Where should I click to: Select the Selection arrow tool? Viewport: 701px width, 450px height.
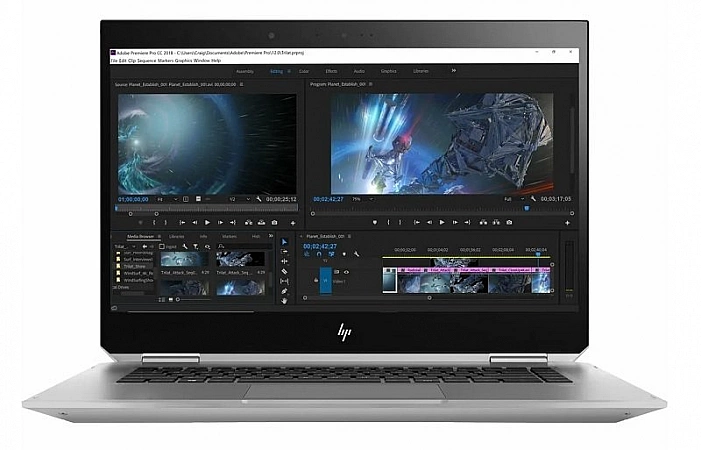(284, 243)
